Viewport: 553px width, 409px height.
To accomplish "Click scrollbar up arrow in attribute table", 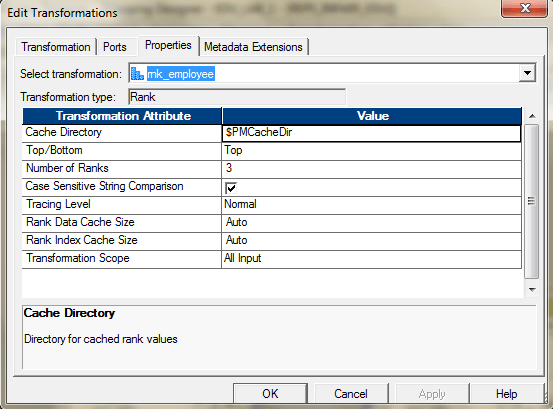I will [532, 116].
